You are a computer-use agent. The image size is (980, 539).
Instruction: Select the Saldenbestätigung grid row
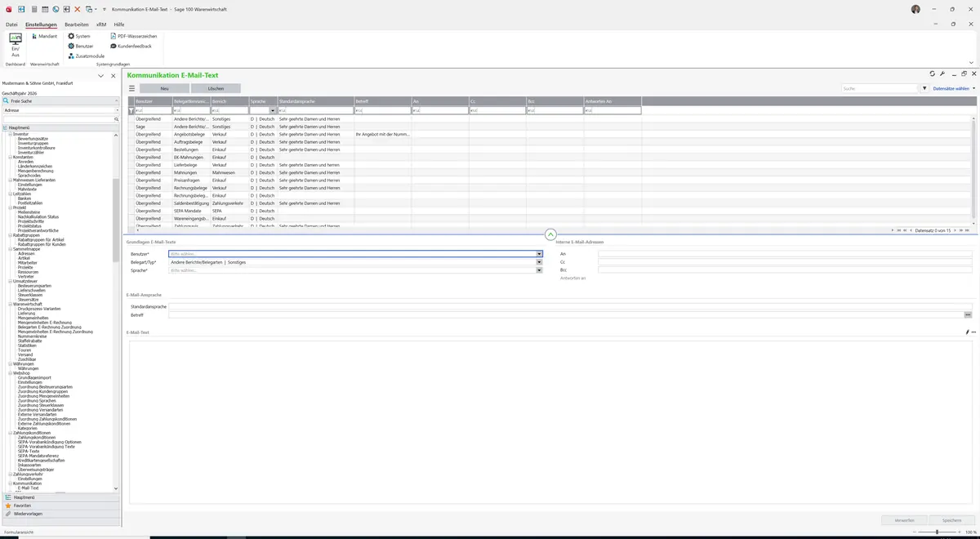(x=551, y=203)
